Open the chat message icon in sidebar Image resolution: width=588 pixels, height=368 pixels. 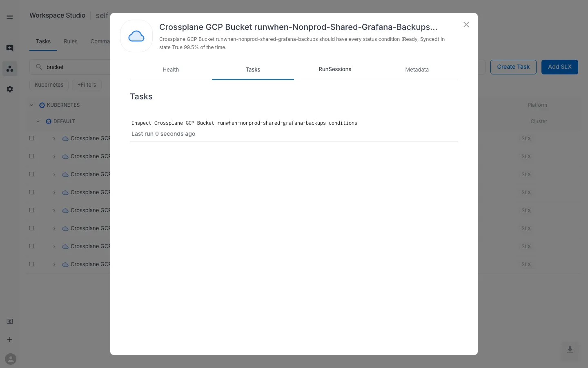click(x=10, y=48)
